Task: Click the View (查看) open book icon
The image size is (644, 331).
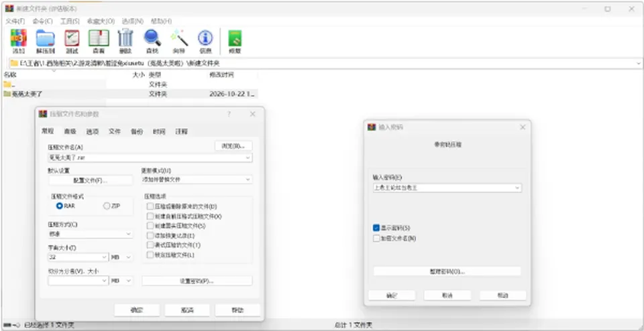Action: (99, 38)
